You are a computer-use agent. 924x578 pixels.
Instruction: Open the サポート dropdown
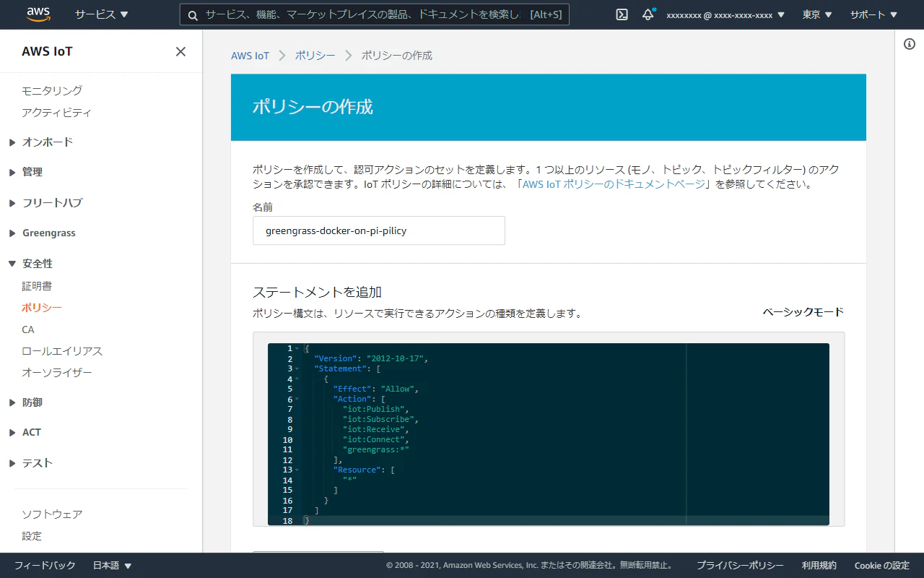tap(873, 14)
